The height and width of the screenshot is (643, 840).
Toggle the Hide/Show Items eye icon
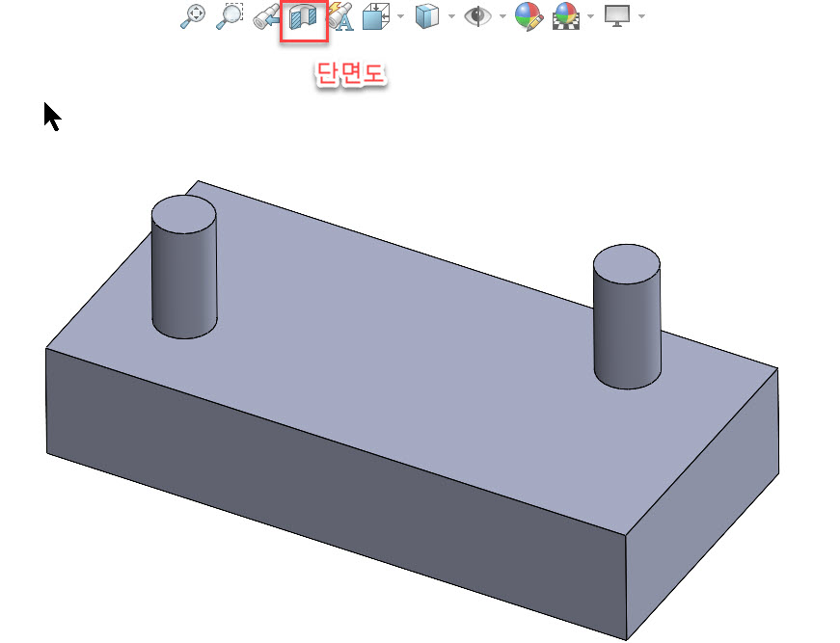[477, 16]
